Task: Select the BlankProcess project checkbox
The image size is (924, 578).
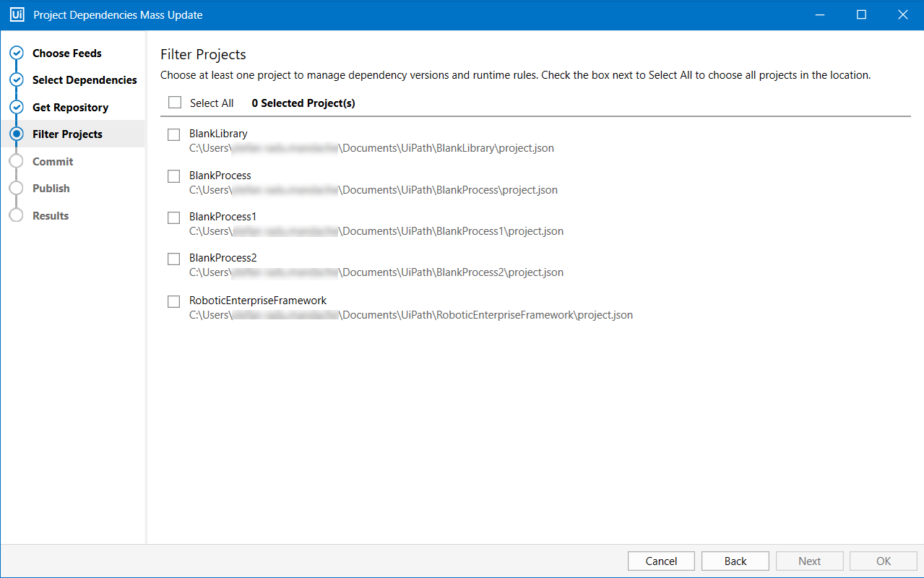Action: [173, 176]
